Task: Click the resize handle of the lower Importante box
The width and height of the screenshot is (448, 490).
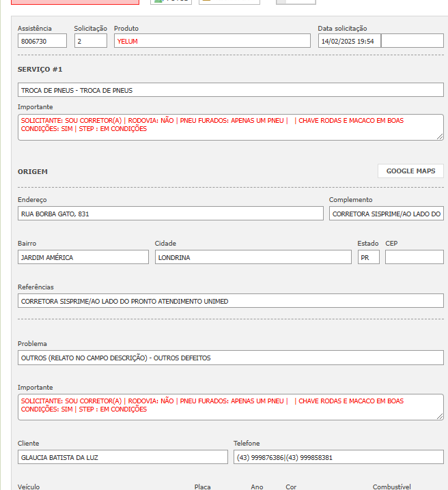Action: [440, 416]
